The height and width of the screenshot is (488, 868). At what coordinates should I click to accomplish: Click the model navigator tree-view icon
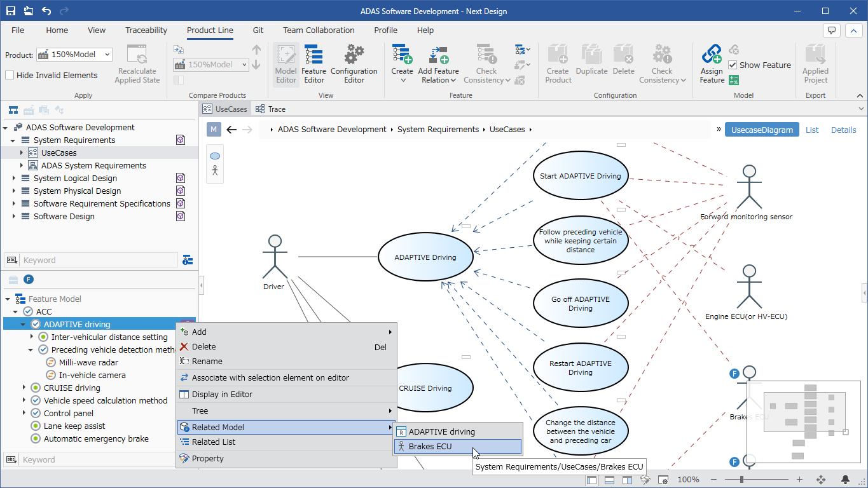tap(13, 110)
